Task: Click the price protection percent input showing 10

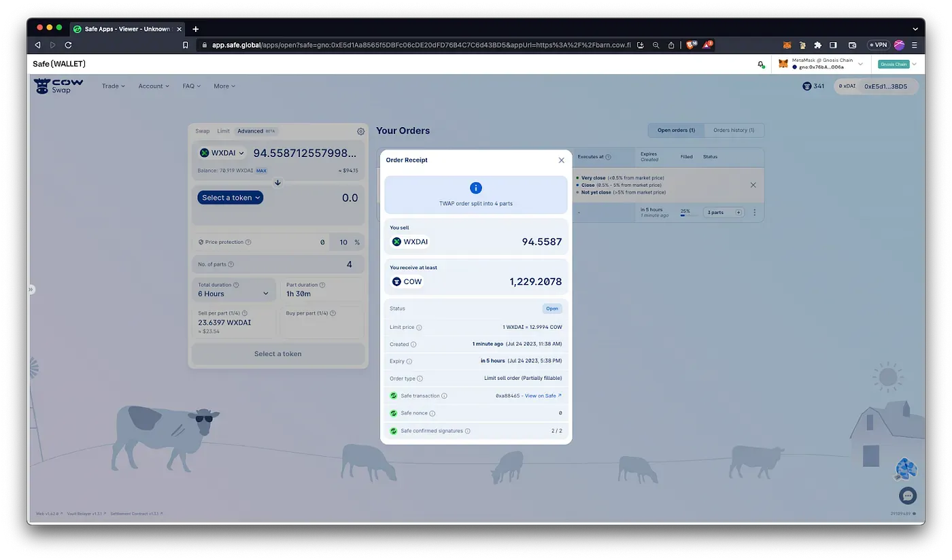Action: (x=343, y=242)
